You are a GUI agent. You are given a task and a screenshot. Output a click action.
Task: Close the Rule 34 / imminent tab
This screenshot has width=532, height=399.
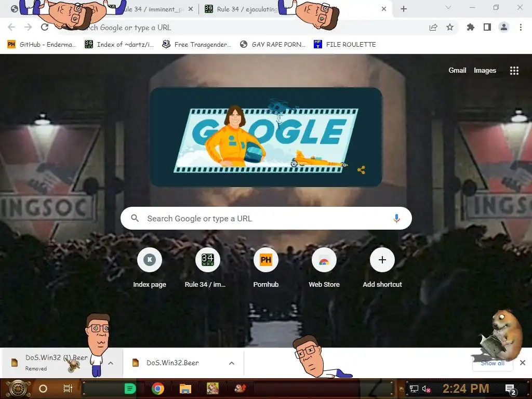pyautogui.click(x=191, y=9)
